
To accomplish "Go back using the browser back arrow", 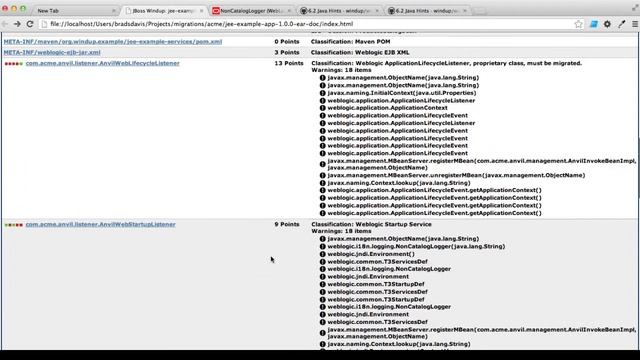I will pyautogui.click(x=5, y=24).
